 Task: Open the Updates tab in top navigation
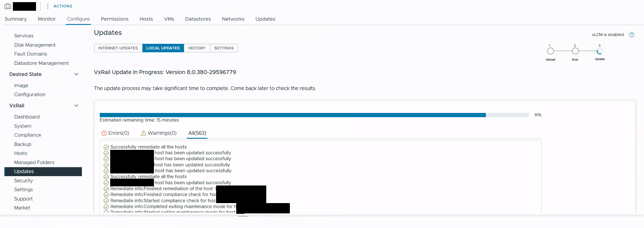[265, 19]
